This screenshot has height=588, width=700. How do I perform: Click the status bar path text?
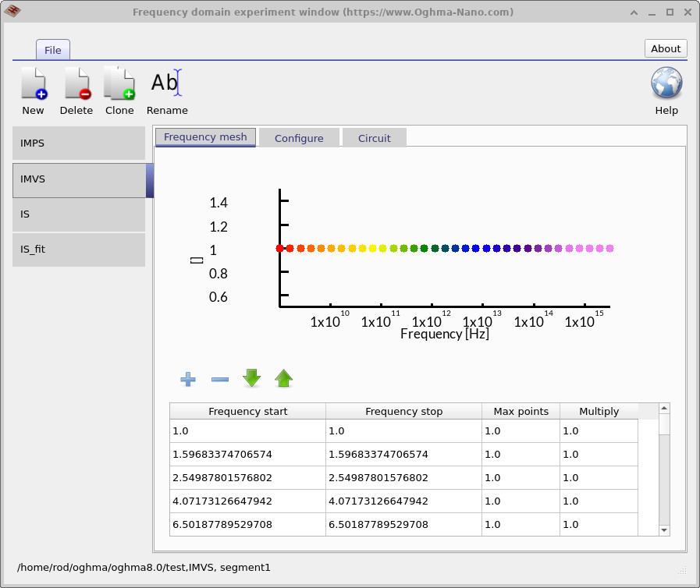click(x=144, y=568)
